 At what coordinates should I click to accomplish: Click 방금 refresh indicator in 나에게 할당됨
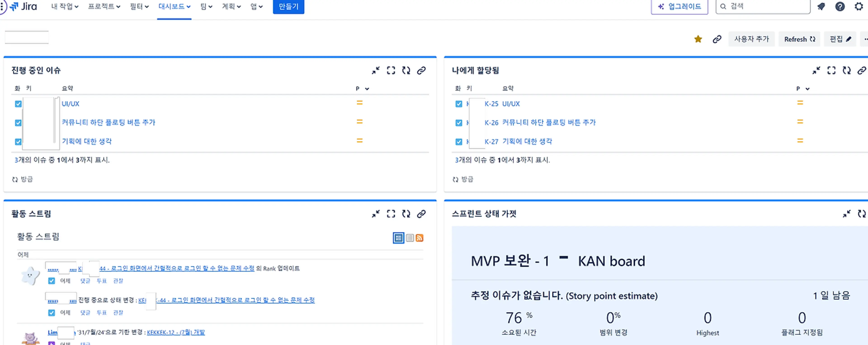pyautogui.click(x=463, y=179)
